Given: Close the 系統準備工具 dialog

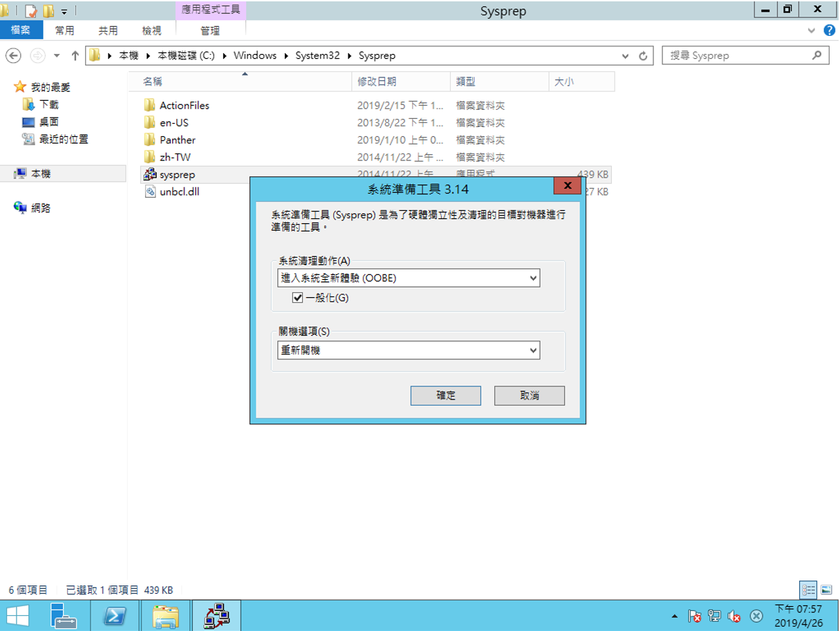Looking at the screenshot, I should click(x=567, y=186).
